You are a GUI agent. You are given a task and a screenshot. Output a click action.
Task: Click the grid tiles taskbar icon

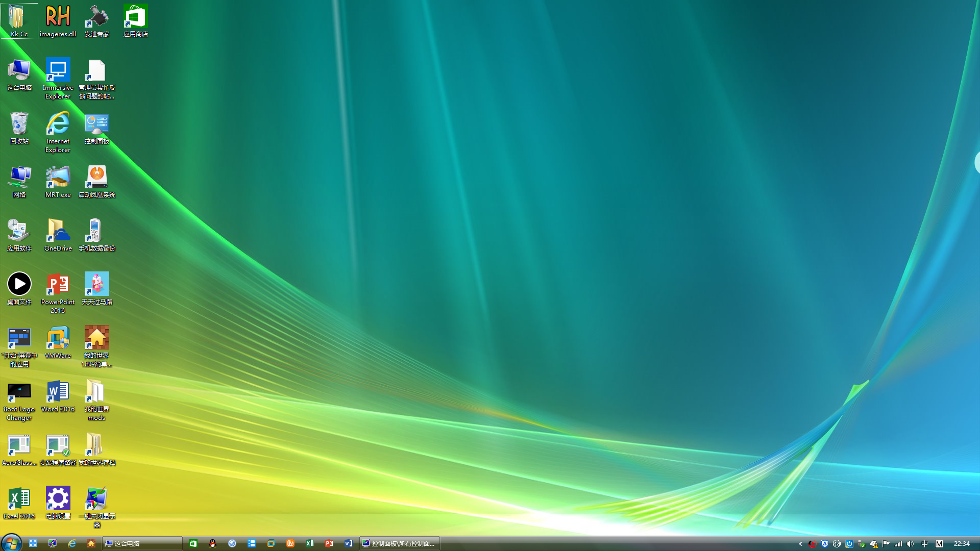pyautogui.click(x=33, y=544)
